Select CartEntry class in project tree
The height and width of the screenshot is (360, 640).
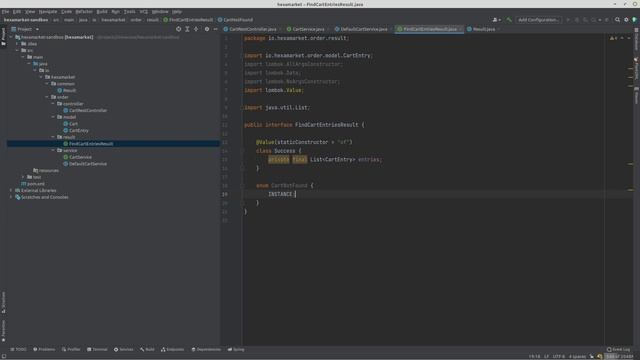[x=76, y=130]
